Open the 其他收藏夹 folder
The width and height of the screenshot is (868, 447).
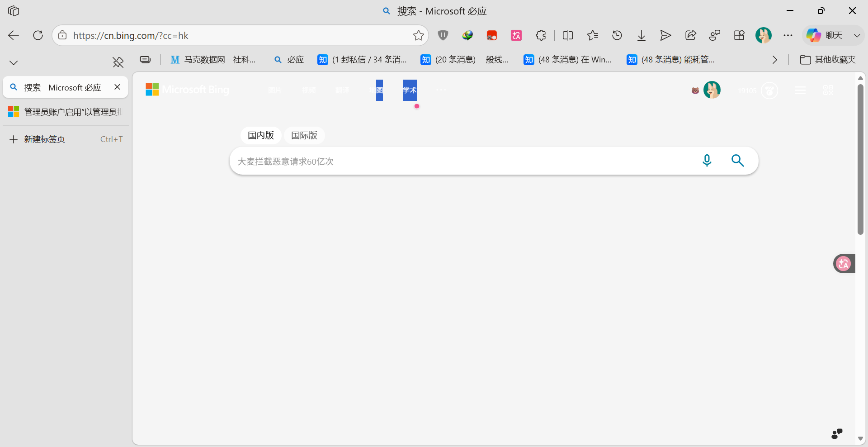828,60
